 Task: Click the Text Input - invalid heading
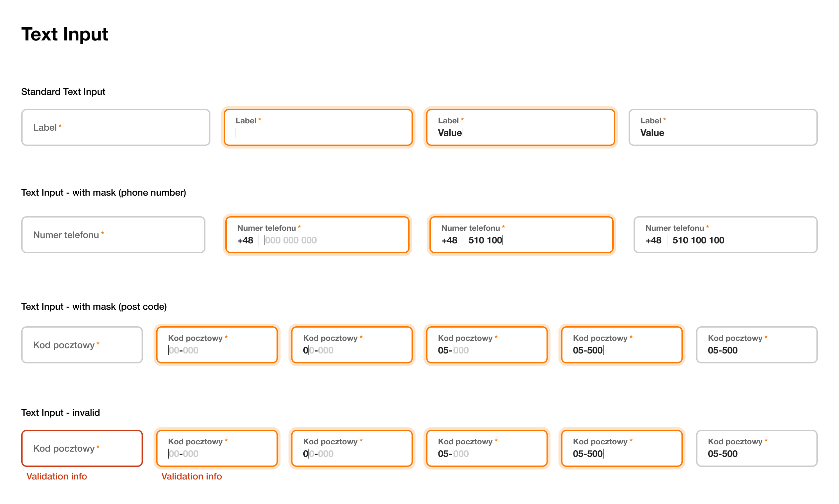[x=60, y=412]
